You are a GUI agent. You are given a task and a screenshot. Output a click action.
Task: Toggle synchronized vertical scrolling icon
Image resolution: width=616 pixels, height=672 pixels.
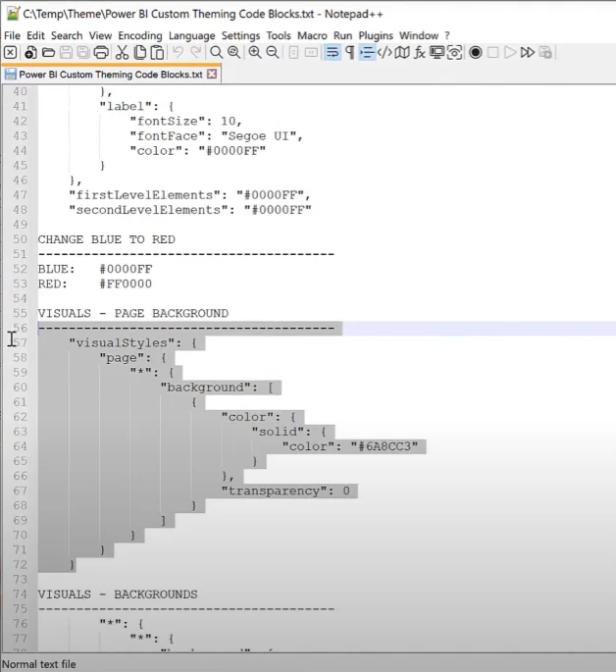coord(293,53)
